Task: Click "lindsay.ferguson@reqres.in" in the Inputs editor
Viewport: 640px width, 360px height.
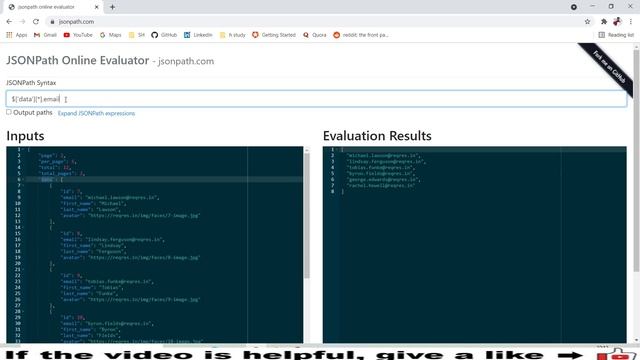Action: pyautogui.click(x=124, y=240)
